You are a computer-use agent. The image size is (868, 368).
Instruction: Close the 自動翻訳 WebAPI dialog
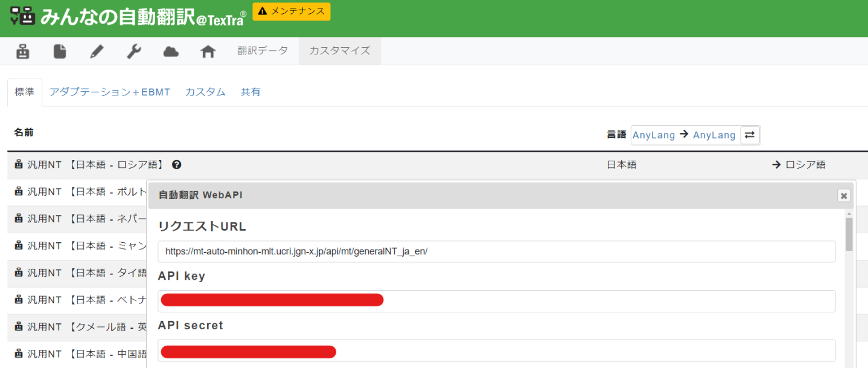point(844,195)
